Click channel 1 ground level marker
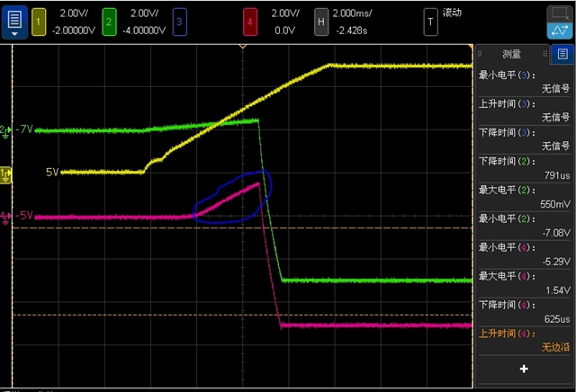The image size is (576, 392). 6,175
